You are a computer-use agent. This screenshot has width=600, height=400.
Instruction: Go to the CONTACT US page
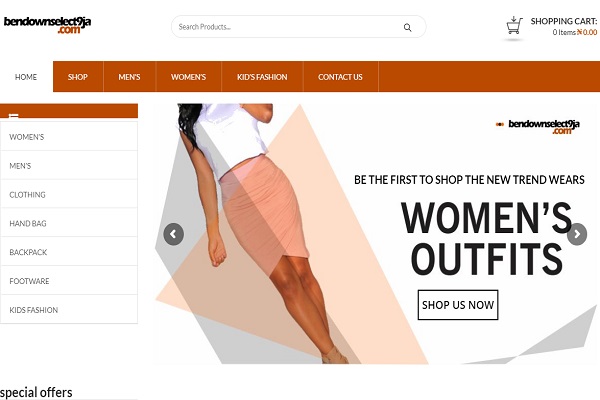(340, 77)
